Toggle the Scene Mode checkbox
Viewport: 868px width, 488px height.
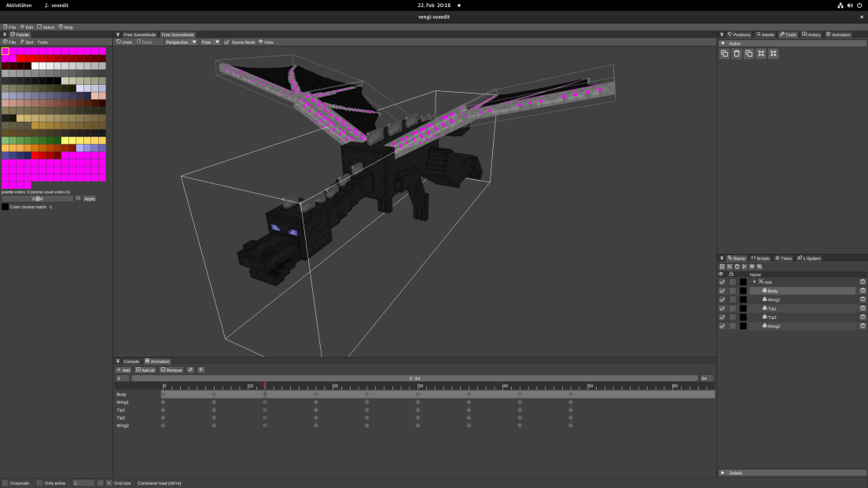pyautogui.click(x=226, y=42)
